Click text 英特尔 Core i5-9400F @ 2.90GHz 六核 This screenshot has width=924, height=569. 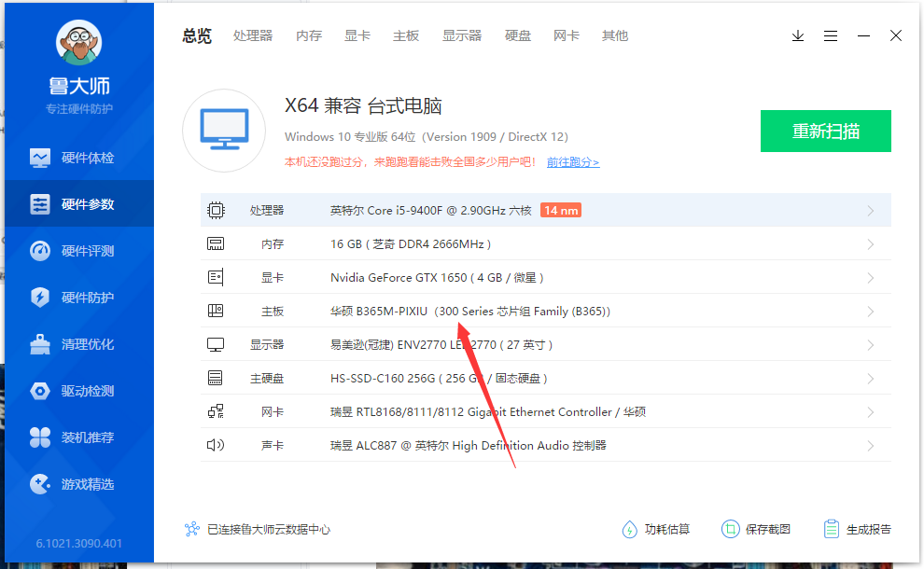coord(431,210)
